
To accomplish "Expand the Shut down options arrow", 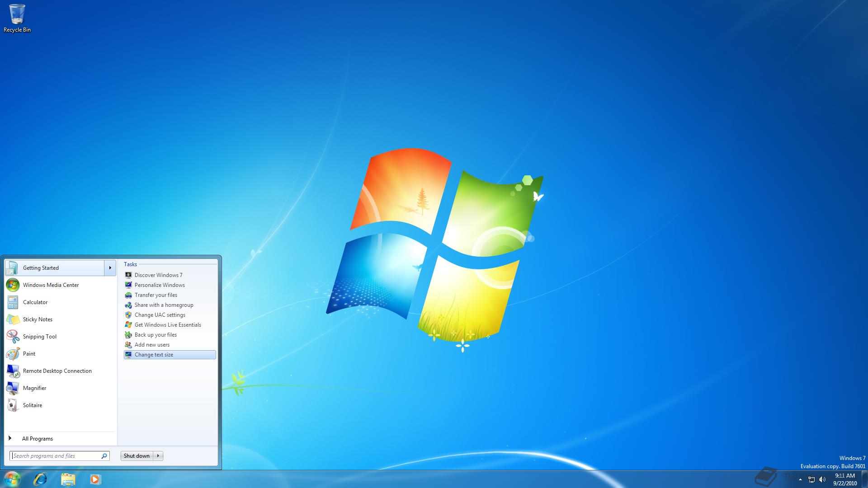I will [158, 456].
